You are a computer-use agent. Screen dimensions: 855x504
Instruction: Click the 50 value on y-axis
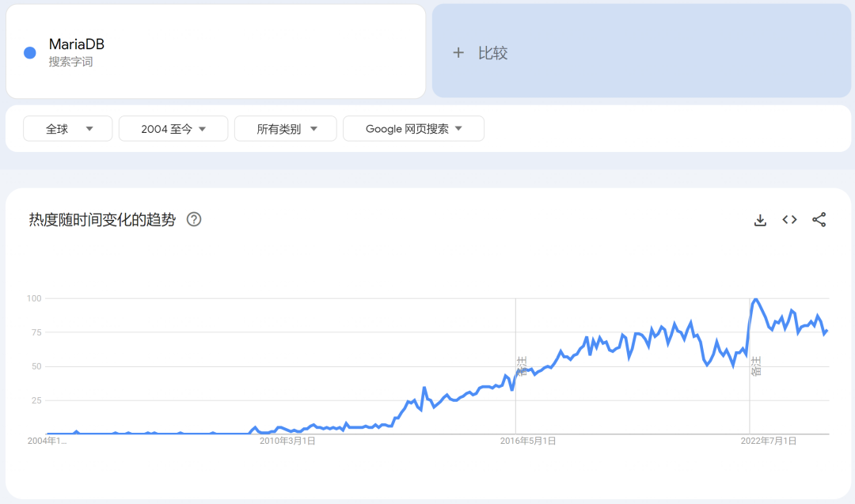(x=36, y=366)
